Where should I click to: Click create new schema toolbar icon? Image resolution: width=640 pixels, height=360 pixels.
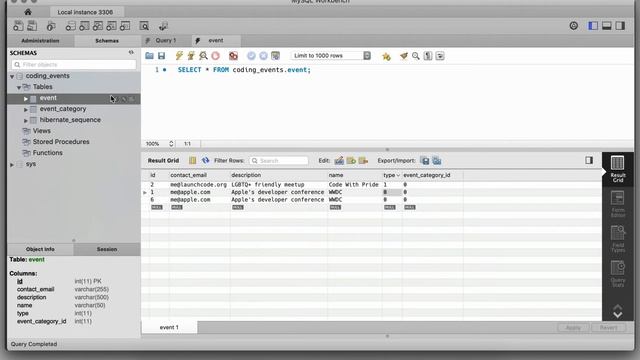coord(71,26)
